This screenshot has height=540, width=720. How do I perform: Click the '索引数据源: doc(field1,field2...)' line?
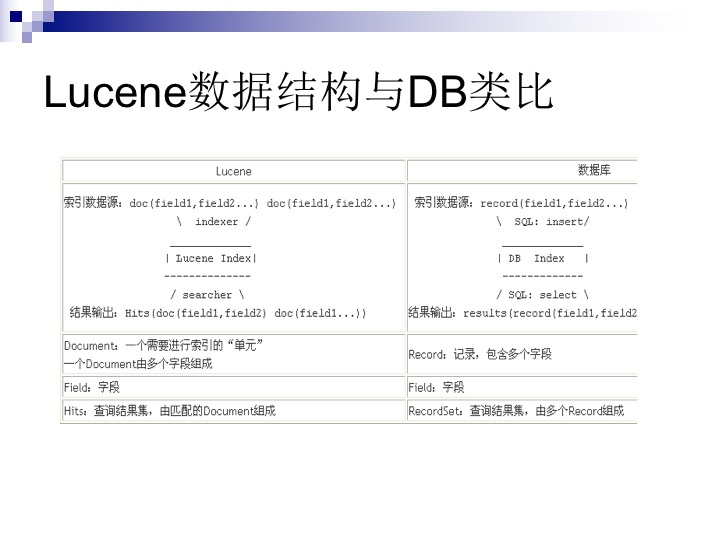click(230, 203)
